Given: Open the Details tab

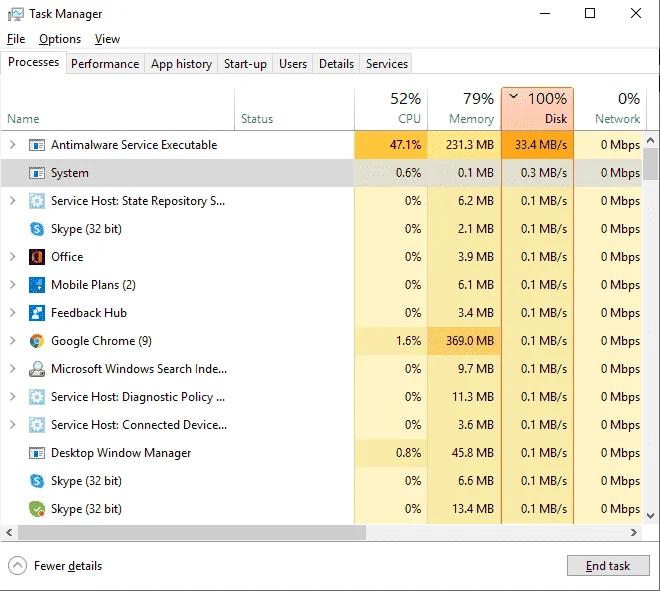Looking at the screenshot, I should 336,64.
